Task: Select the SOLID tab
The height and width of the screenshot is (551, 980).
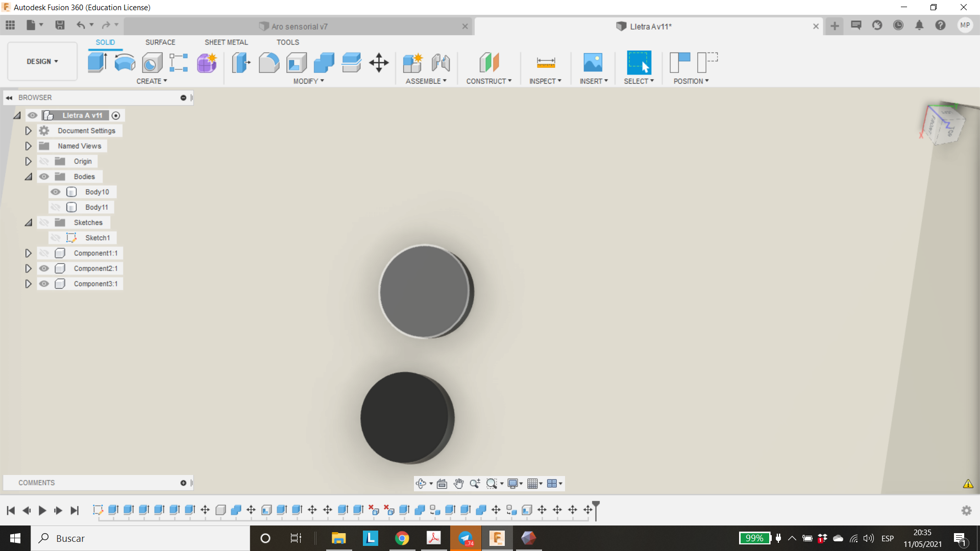Action: [x=105, y=42]
